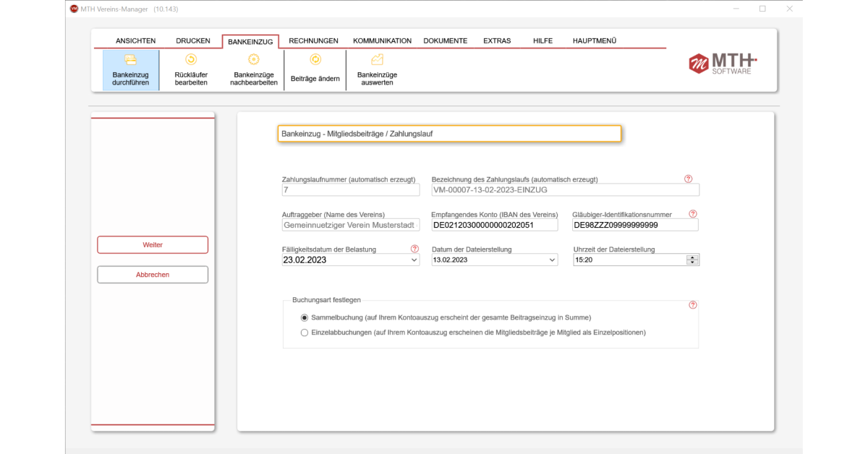Minimize the MTH Vereins-Manager window

[736, 9]
